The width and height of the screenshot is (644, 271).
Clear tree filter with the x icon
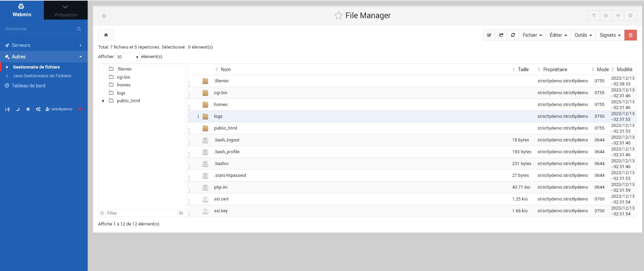click(x=102, y=213)
